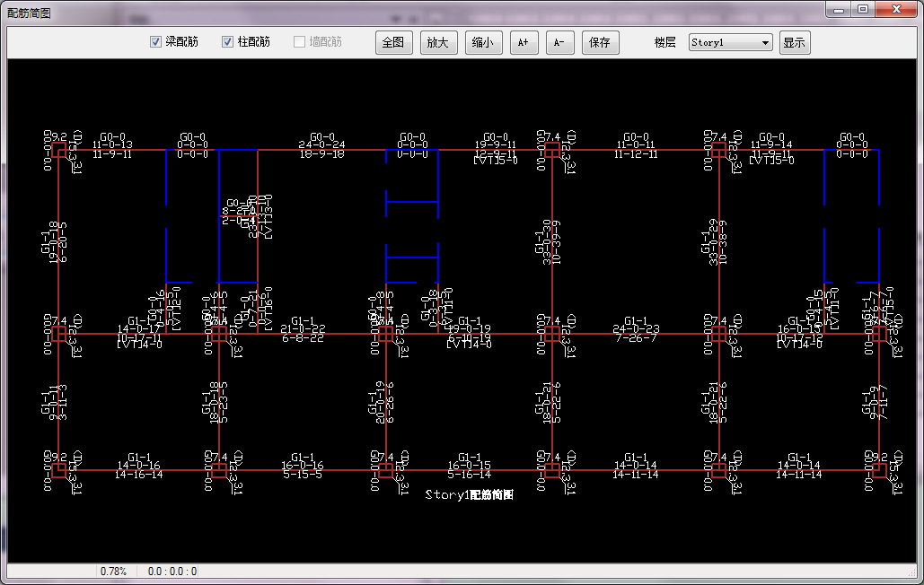Click the 0.0 : 0.0 : 0 coordinate readout

tap(172, 572)
